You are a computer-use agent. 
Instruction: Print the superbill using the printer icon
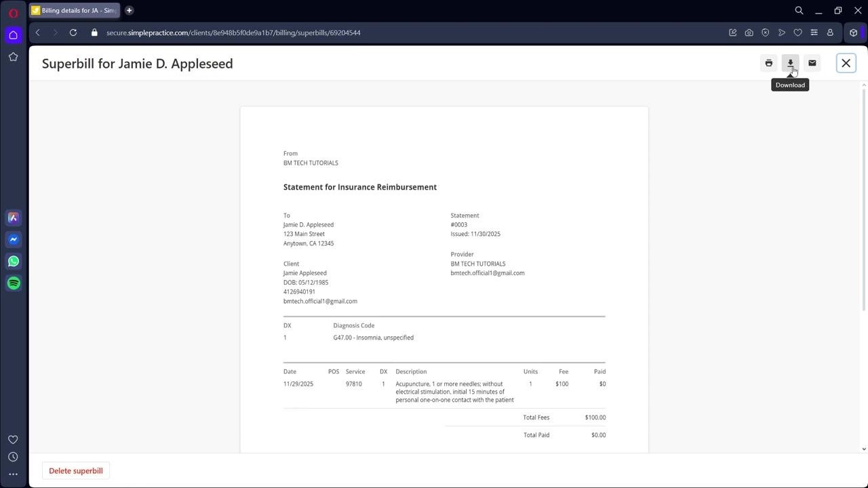tap(769, 63)
